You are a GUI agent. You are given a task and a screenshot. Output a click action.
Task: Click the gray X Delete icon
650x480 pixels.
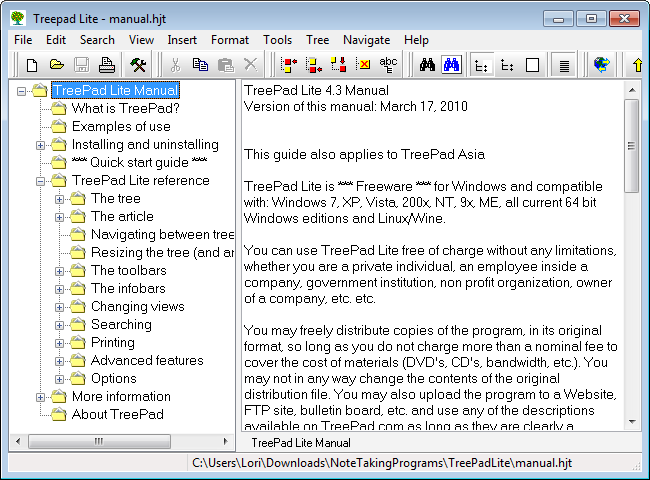250,65
